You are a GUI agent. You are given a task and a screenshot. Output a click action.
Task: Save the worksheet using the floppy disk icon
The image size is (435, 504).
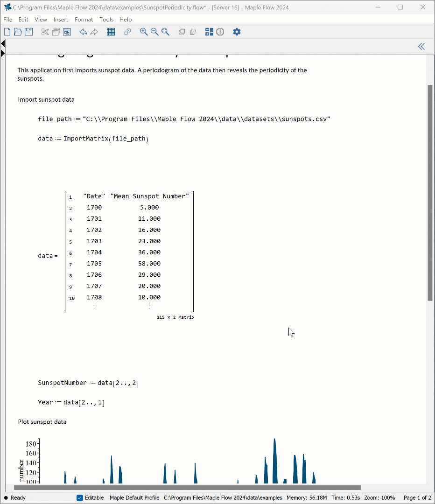[28, 32]
